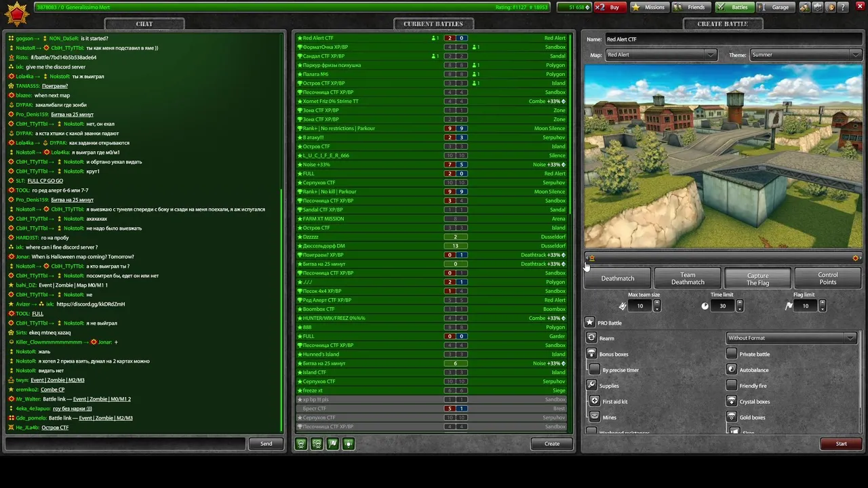This screenshot has height=488, width=868.
Task: Toggle the Gold boxes option
Action: pyautogui.click(x=731, y=417)
